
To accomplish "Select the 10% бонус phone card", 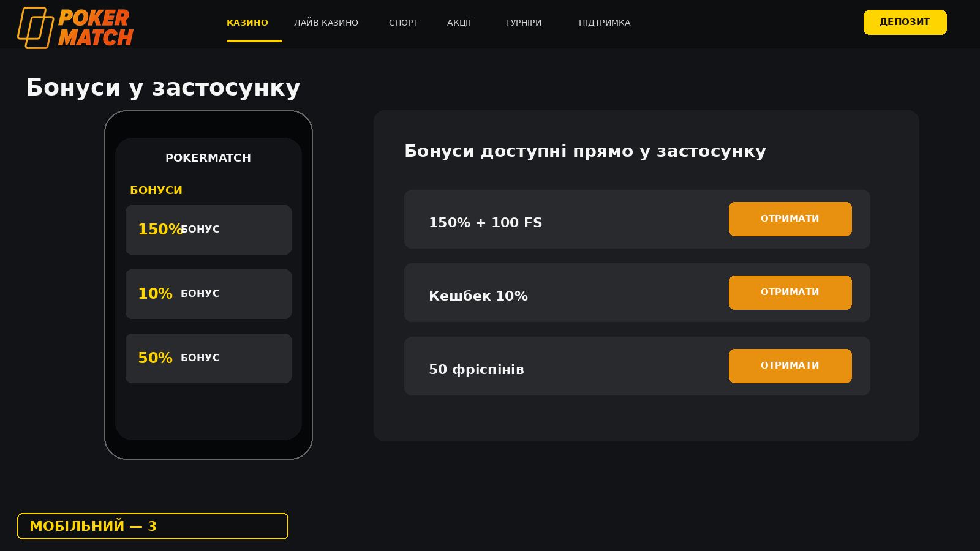I will (x=208, y=294).
